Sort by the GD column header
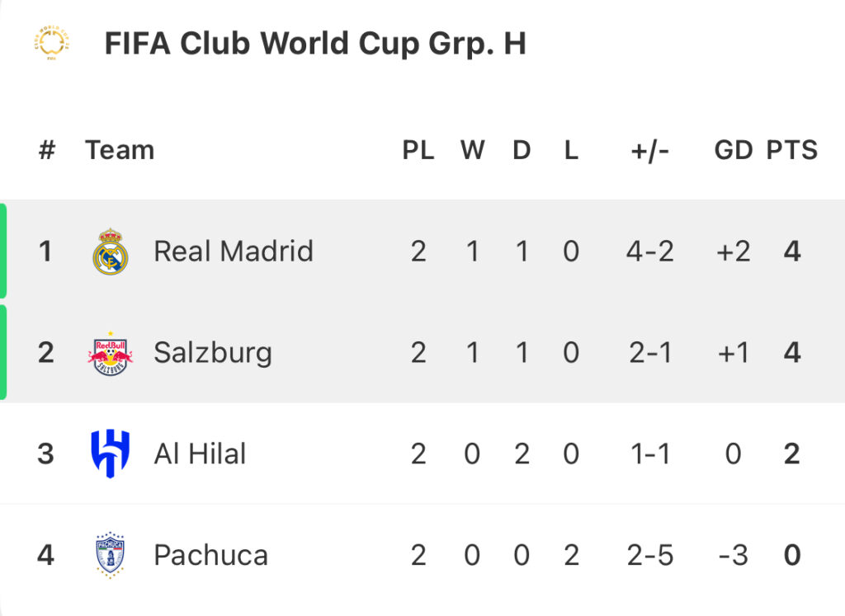The image size is (845, 616). click(734, 150)
